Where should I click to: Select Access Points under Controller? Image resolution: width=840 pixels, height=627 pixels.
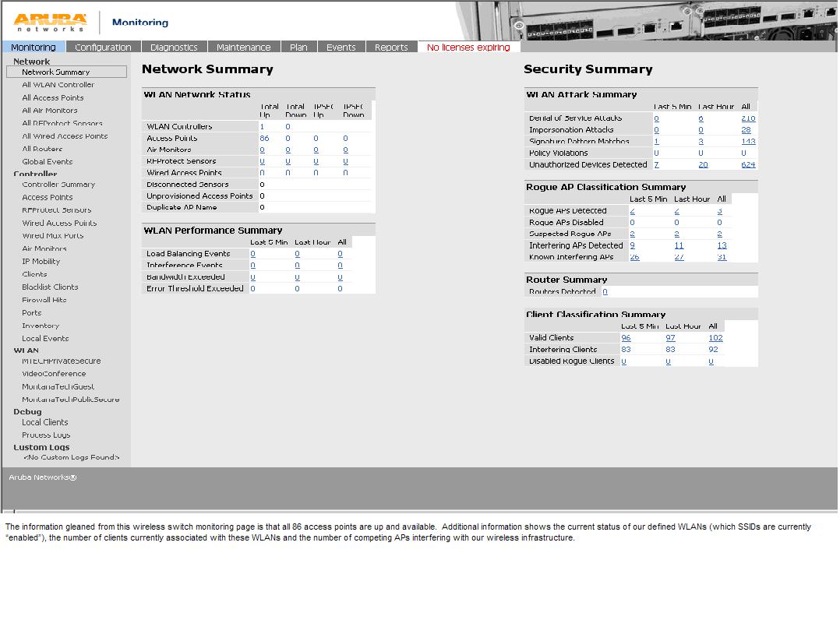coord(47,197)
